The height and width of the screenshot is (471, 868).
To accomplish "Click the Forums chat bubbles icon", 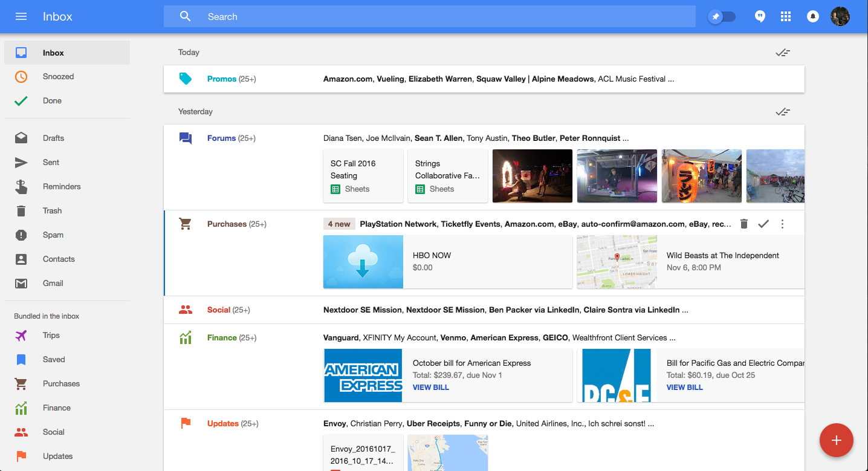I will click(186, 138).
